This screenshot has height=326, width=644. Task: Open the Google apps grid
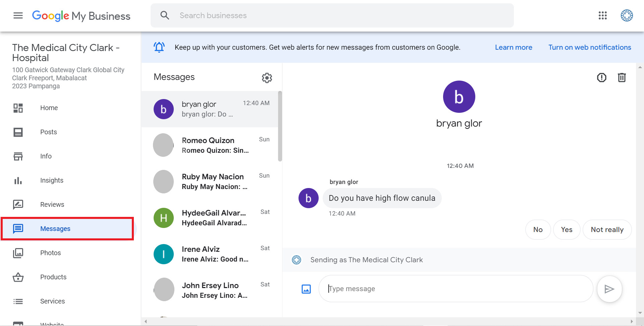[x=602, y=15]
